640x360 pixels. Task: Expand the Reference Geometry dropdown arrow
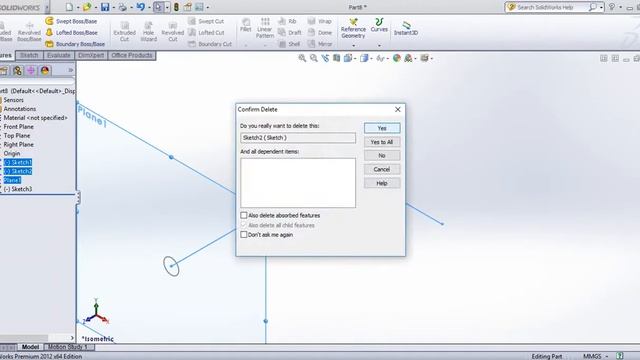coord(353,45)
